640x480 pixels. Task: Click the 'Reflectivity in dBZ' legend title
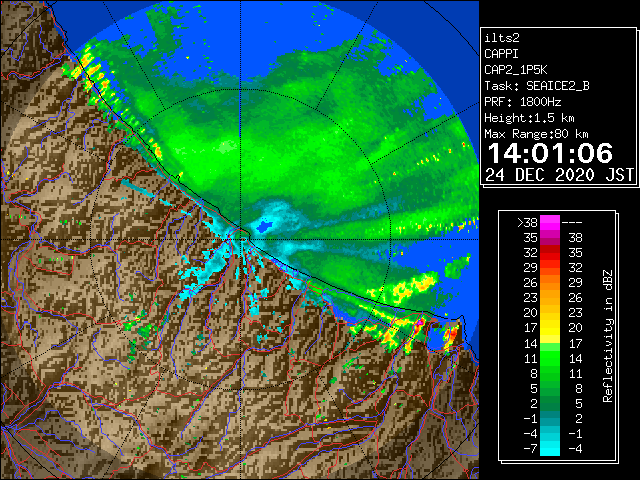pyautogui.click(x=608, y=336)
